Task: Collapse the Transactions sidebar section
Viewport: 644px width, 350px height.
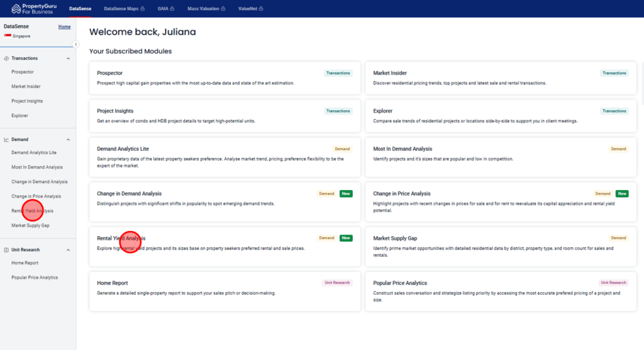Action: pos(68,59)
